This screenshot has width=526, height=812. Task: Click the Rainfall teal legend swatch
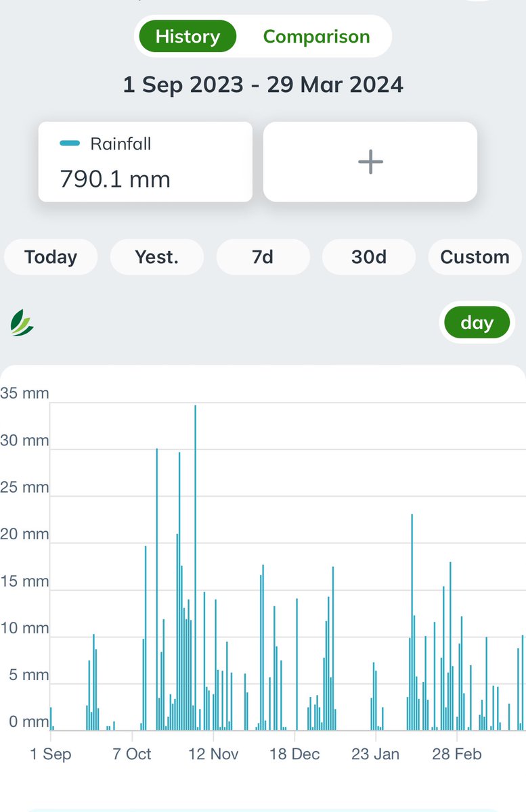[x=70, y=143]
